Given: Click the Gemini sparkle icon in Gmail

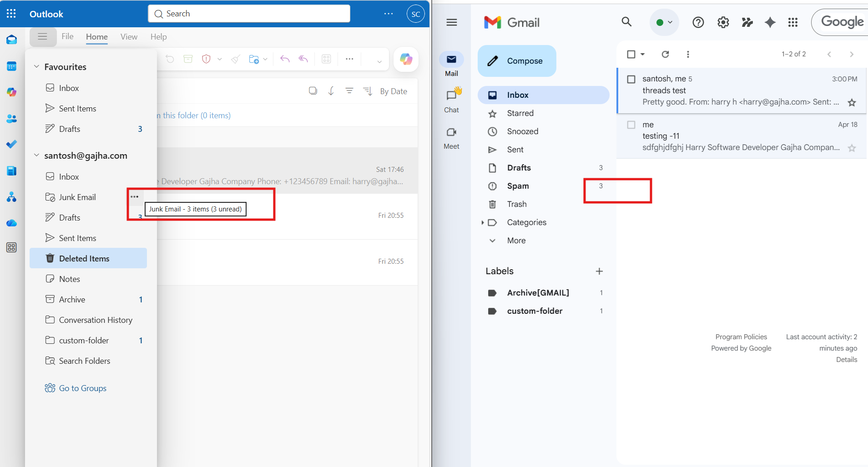Looking at the screenshot, I should tap(770, 22).
